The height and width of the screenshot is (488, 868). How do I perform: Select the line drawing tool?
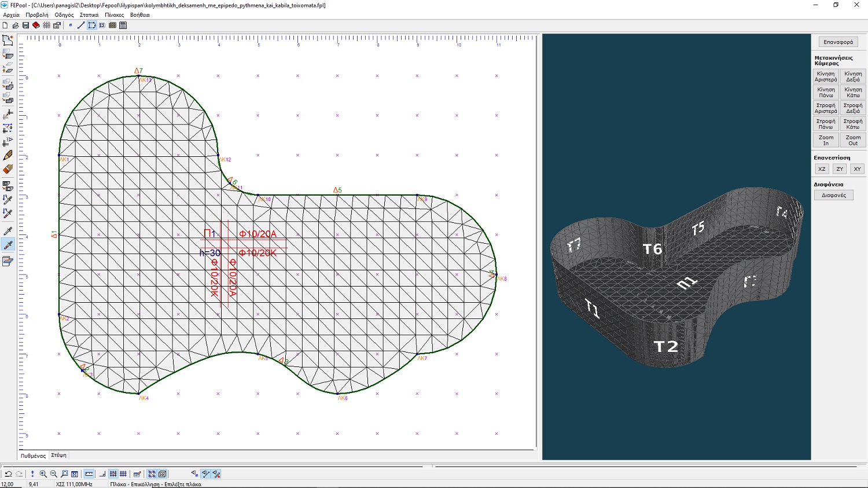[81, 25]
